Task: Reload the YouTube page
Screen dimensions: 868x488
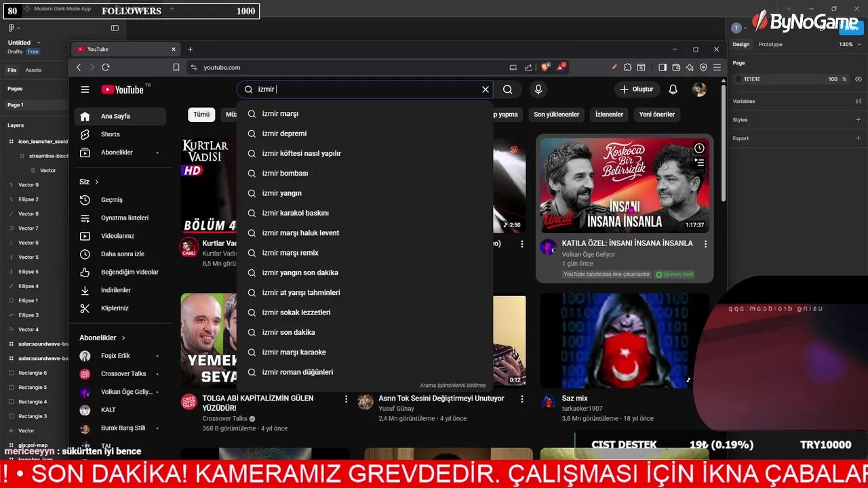Action: click(106, 67)
